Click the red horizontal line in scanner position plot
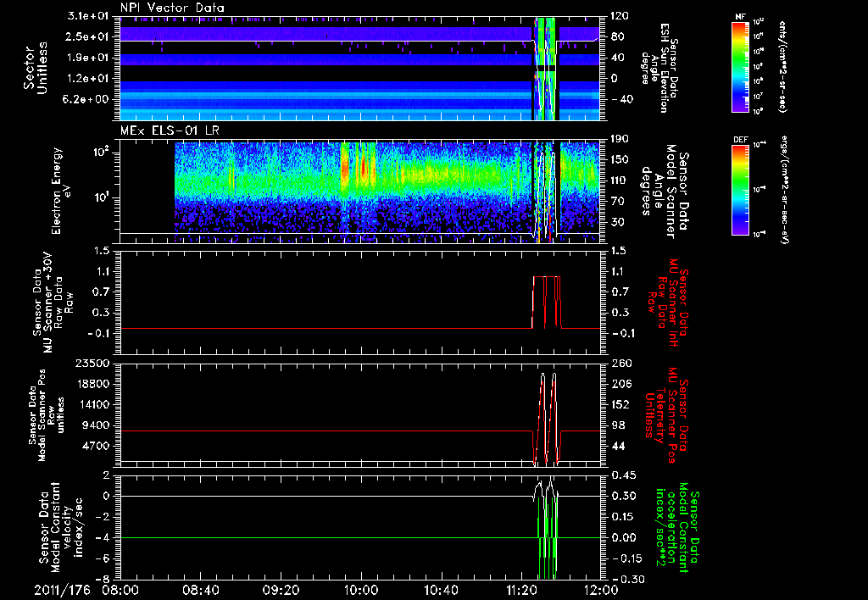The height and width of the screenshot is (600, 868). point(322,431)
